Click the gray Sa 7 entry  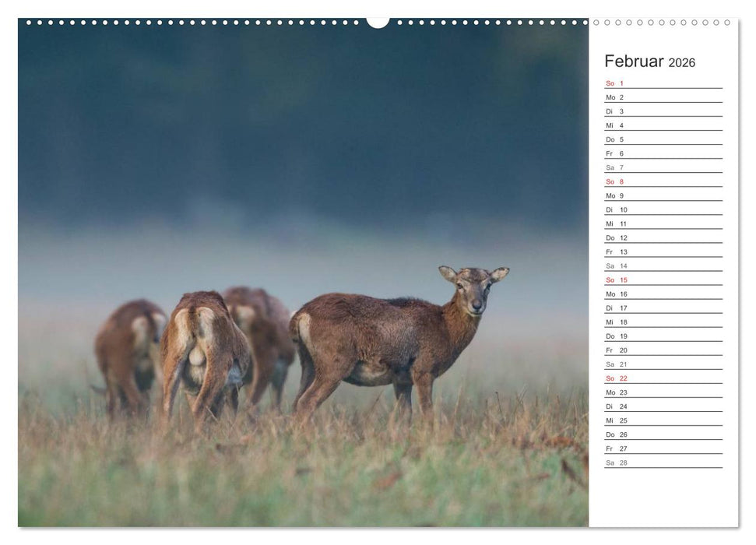(x=615, y=167)
